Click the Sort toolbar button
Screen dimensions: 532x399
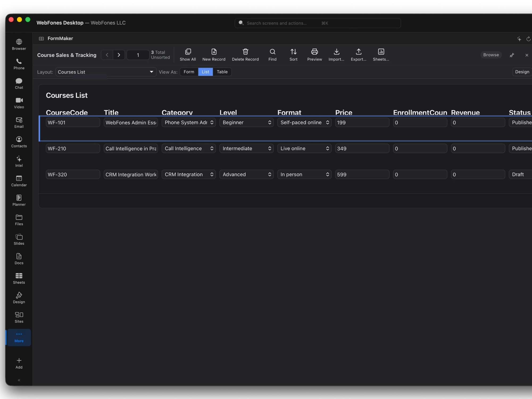click(x=293, y=55)
